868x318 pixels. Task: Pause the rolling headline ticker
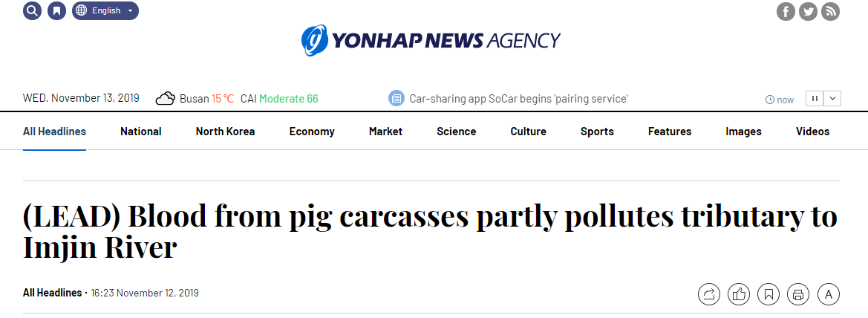pos(815,98)
